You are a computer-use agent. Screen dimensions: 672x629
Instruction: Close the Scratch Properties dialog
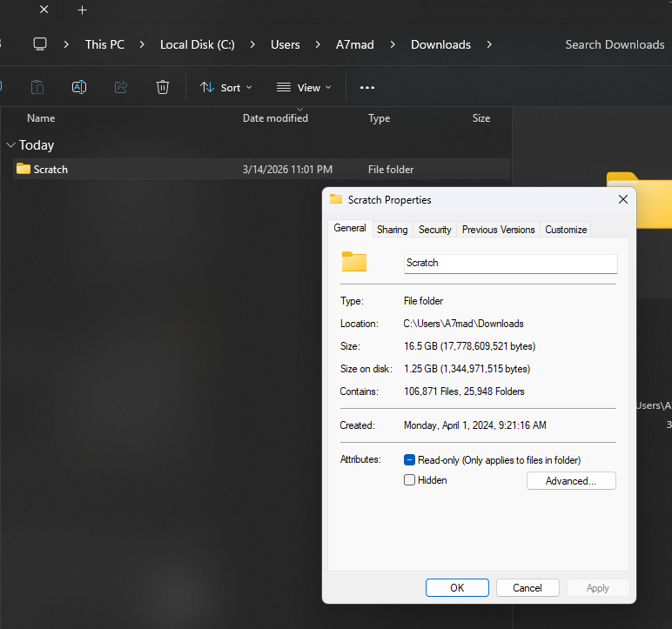tap(623, 199)
